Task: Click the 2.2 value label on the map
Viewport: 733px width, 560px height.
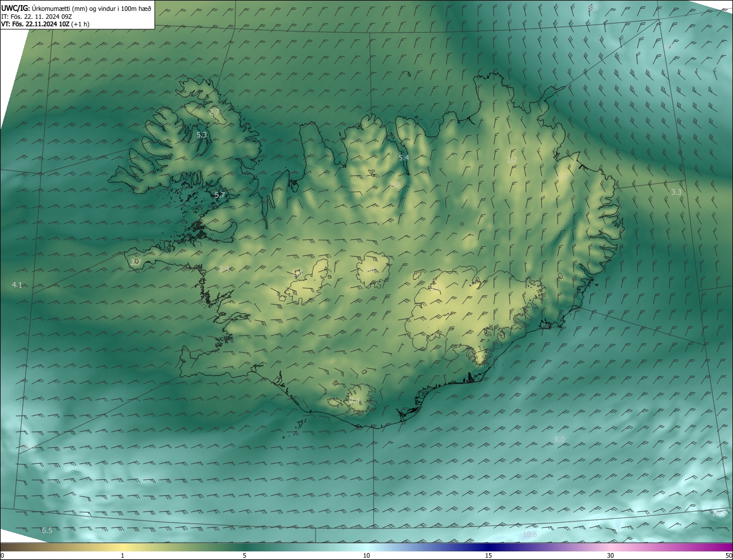Action: 513,160
